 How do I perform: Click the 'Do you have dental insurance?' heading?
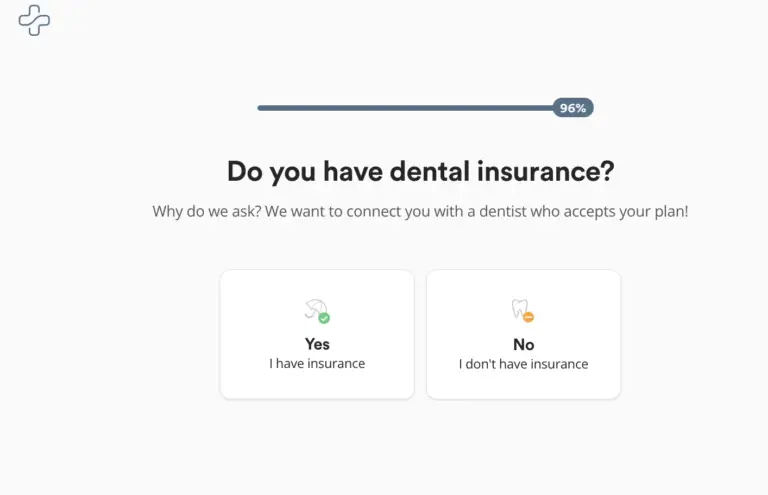[421, 172]
